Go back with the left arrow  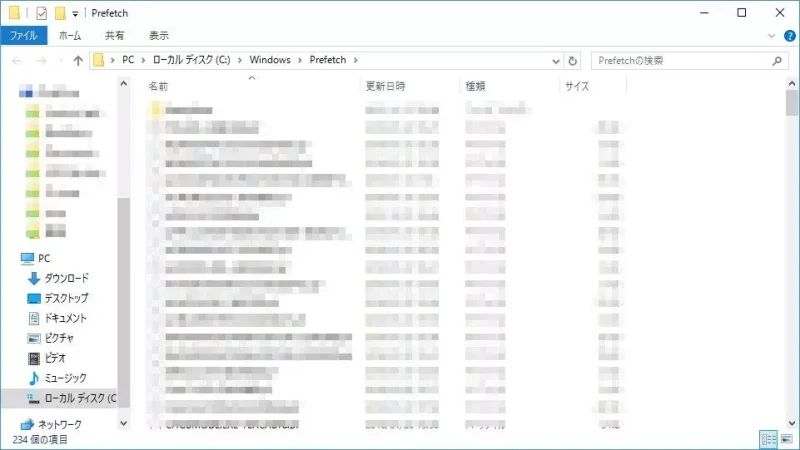click(17, 61)
